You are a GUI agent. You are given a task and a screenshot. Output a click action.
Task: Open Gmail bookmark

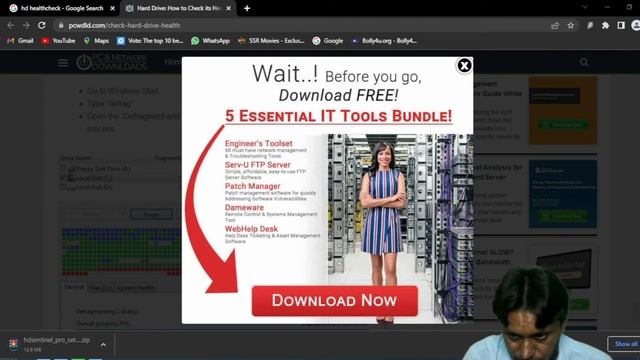20,41
